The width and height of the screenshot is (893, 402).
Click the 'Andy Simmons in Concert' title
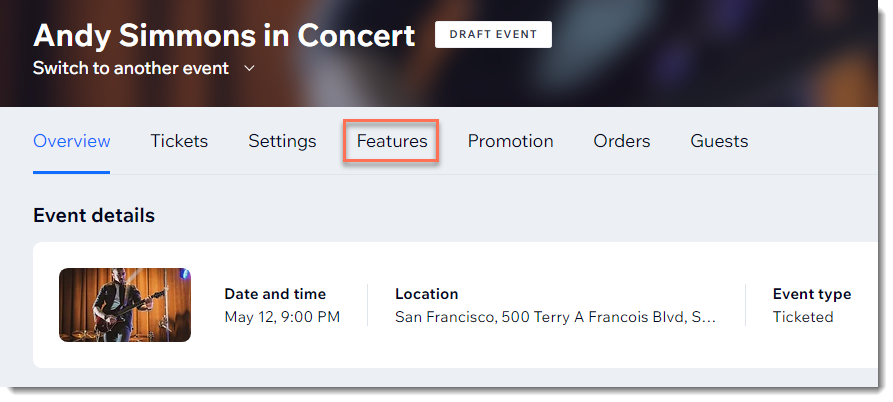[224, 35]
